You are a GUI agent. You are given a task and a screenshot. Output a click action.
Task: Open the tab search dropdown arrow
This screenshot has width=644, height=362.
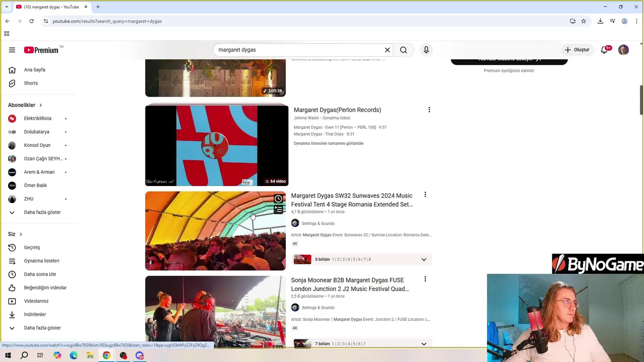7,7
